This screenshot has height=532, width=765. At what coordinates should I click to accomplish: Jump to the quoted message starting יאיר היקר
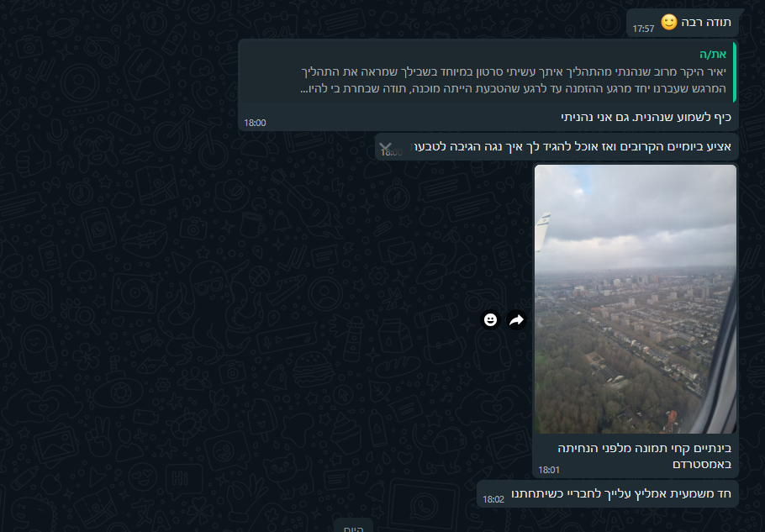488,71
